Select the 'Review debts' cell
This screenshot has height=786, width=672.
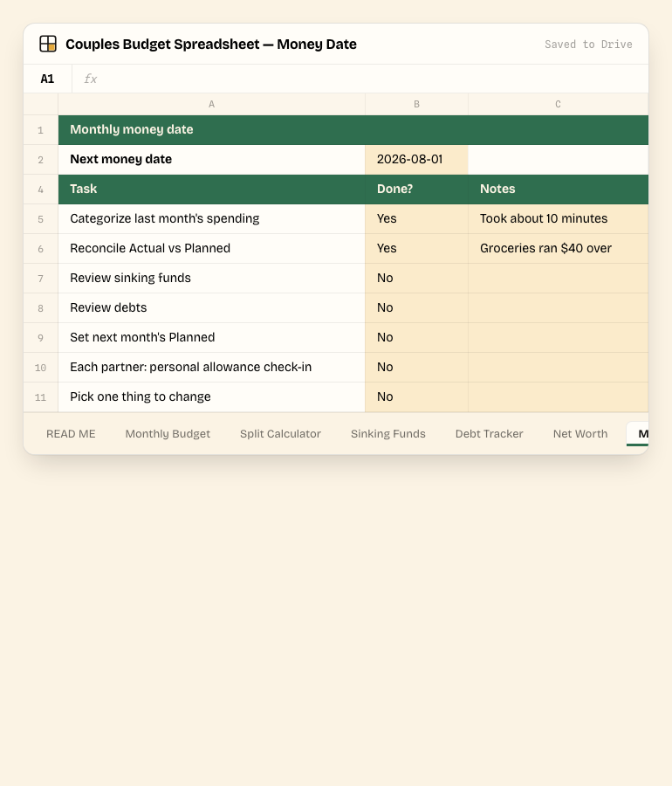click(x=212, y=307)
